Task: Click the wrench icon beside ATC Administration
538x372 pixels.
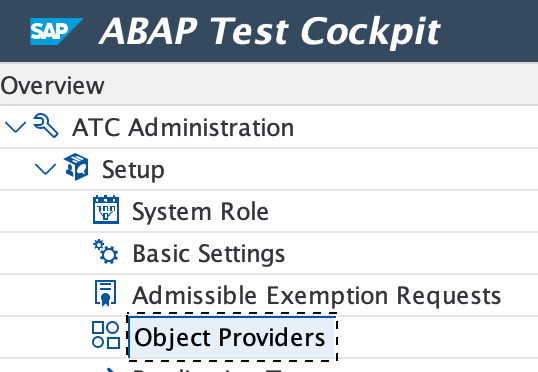Action: 46,126
